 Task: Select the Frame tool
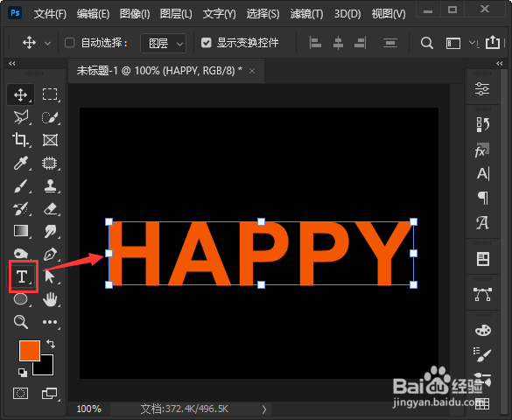pyautogui.click(x=50, y=140)
